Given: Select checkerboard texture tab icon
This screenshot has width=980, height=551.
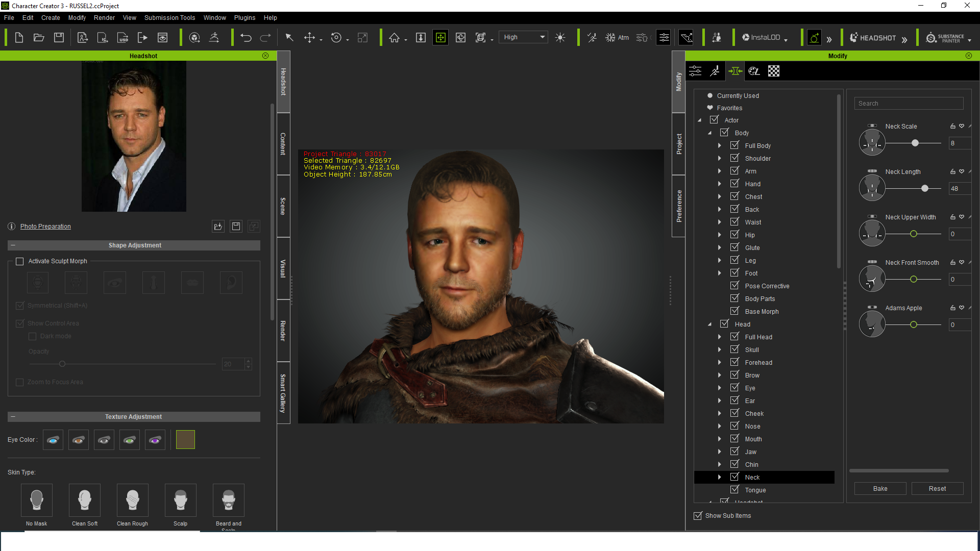Looking at the screenshot, I should click(774, 71).
